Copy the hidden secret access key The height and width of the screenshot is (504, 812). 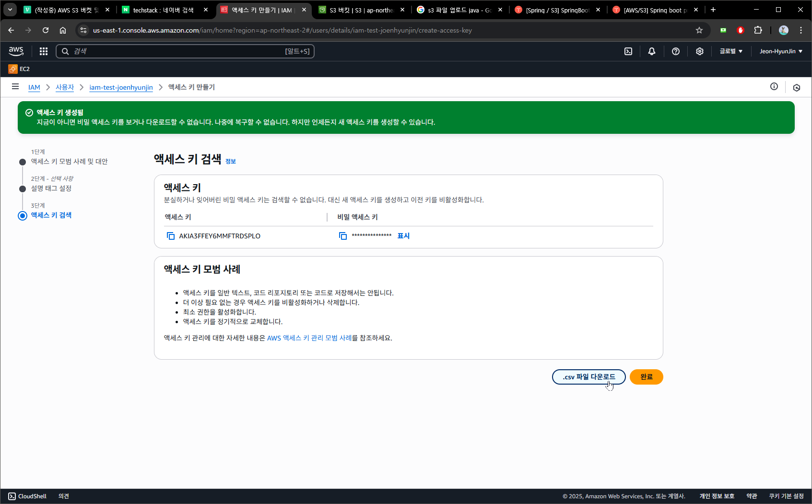343,236
